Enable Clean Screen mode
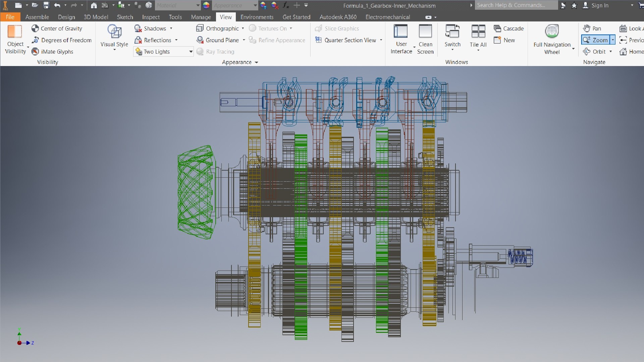Viewport: 644px width, 362px height. click(425, 39)
